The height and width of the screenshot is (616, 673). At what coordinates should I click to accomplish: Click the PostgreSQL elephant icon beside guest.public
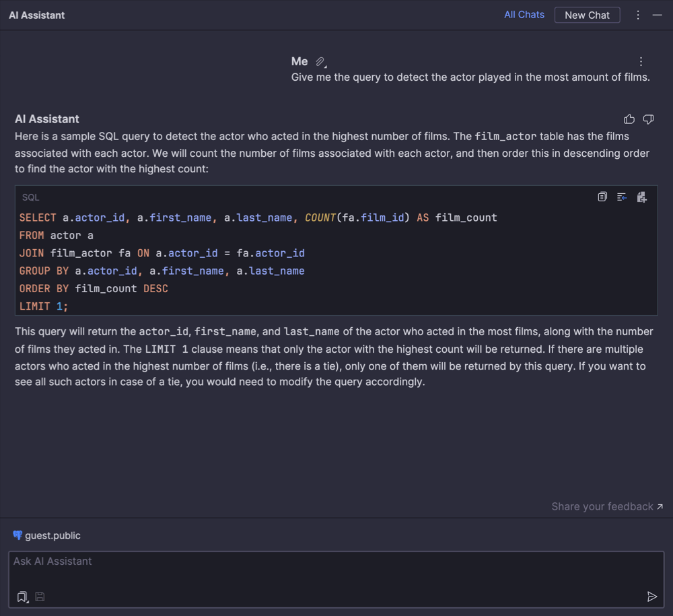(x=17, y=535)
